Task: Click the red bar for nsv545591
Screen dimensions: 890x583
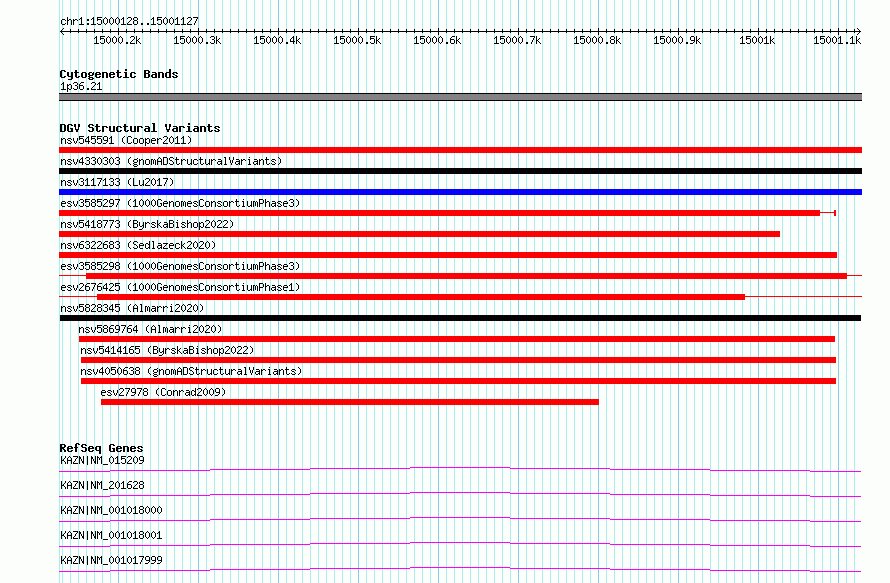Action: click(x=460, y=150)
